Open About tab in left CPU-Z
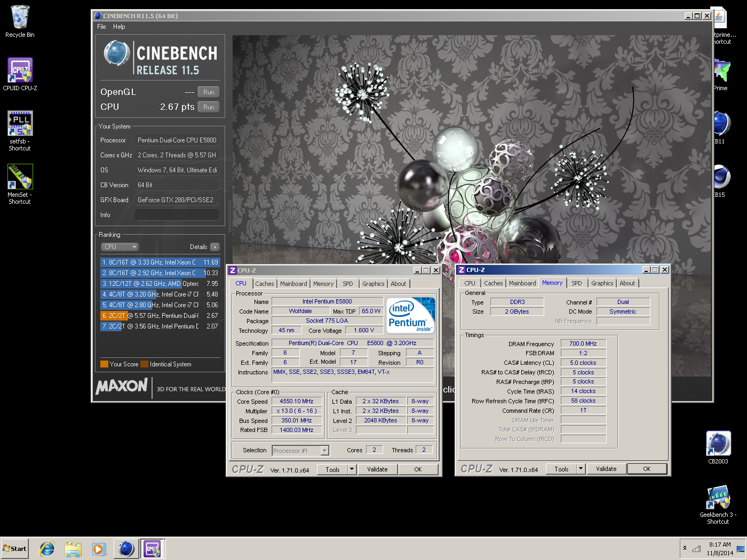Screen dimensions: 747x560 399,284
